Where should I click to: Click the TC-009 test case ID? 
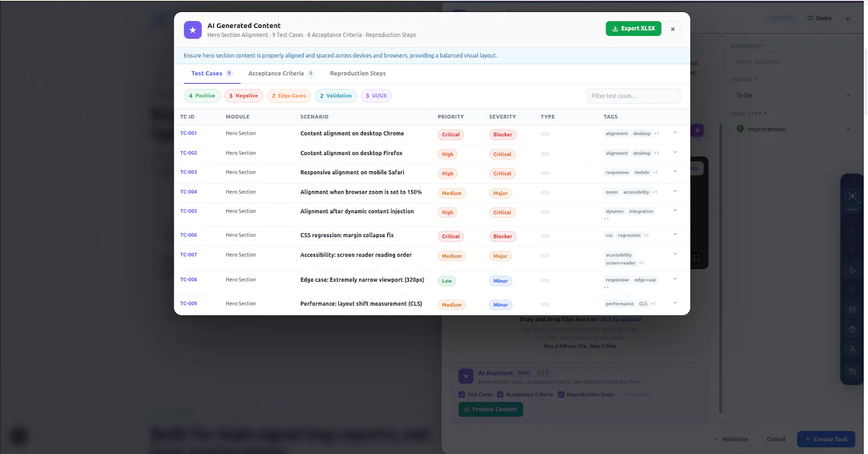pyautogui.click(x=188, y=304)
